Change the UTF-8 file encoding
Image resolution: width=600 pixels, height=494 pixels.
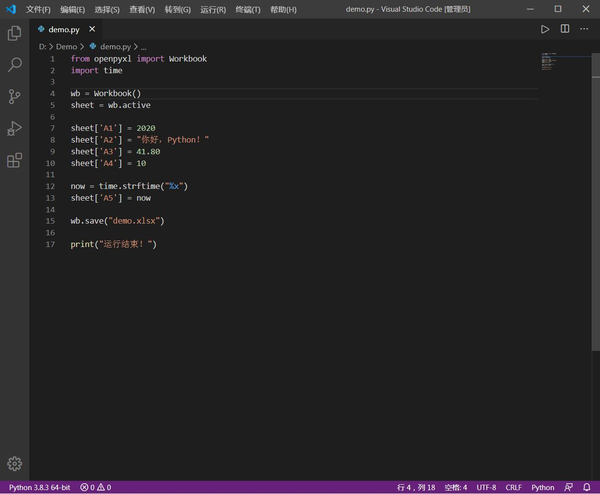(486, 487)
